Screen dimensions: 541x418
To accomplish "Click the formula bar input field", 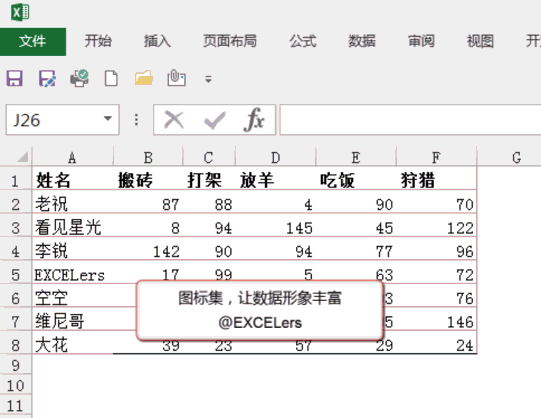I will [410, 120].
